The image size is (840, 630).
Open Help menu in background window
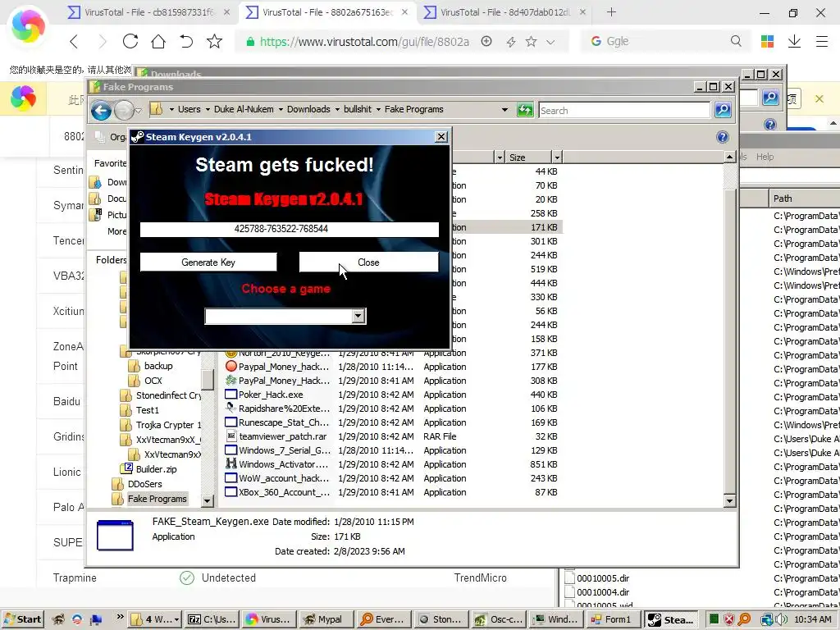tap(765, 157)
